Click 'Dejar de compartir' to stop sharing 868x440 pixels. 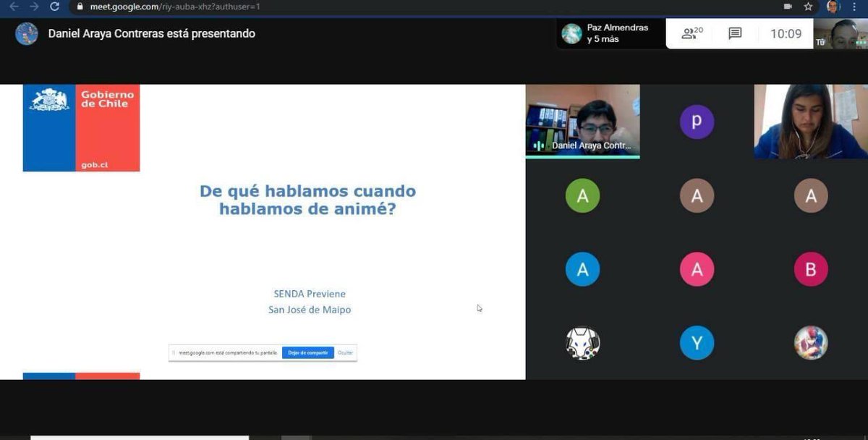[308, 352]
